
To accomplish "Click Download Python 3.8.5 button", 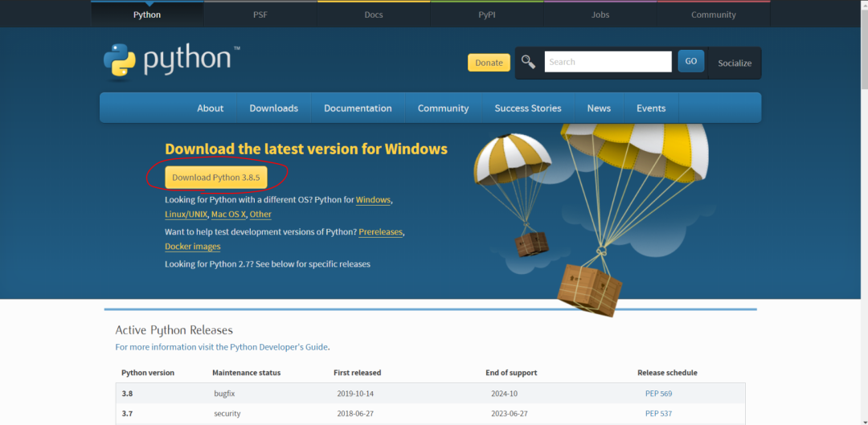I will pos(216,177).
